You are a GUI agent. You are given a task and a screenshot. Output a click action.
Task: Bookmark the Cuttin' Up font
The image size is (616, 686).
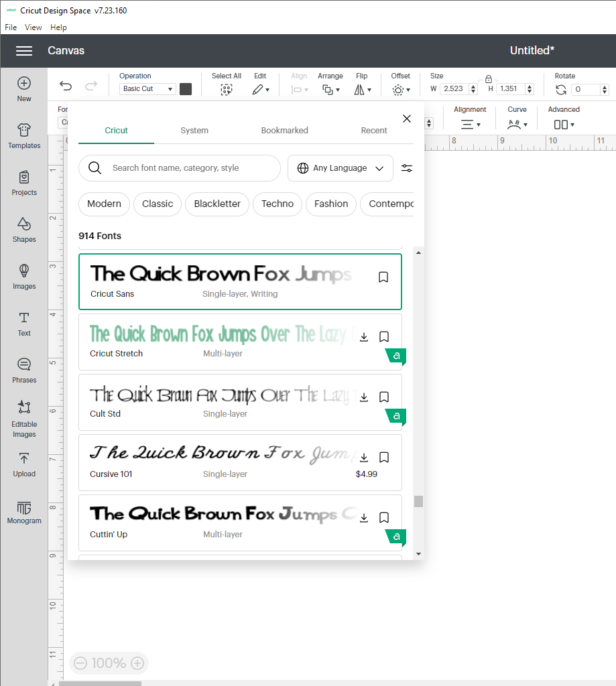point(384,518)
